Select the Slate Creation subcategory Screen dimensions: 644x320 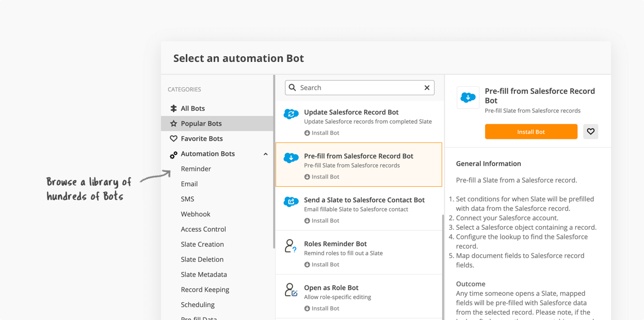coord(202,244)
